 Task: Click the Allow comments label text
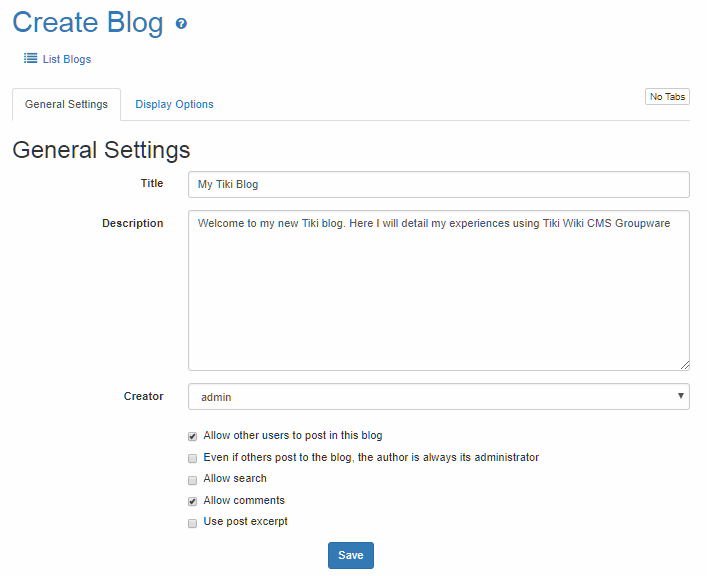point(244,500)
